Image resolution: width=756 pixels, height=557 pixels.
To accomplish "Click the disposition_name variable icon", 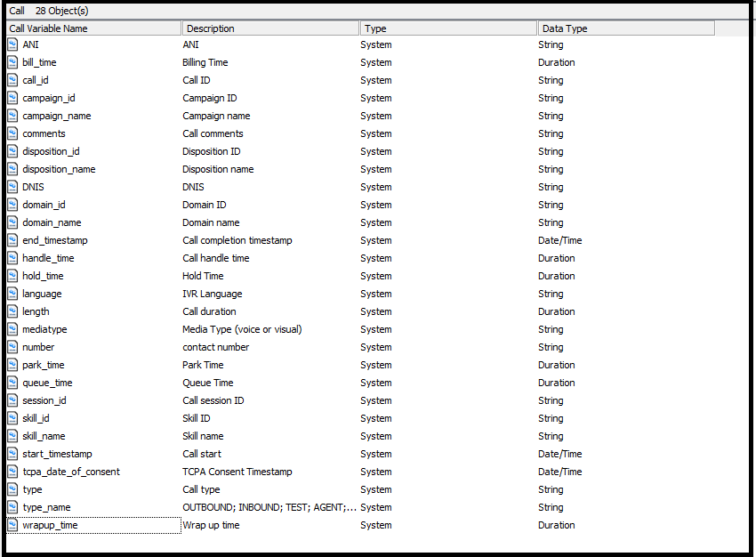I will (12, 170).
